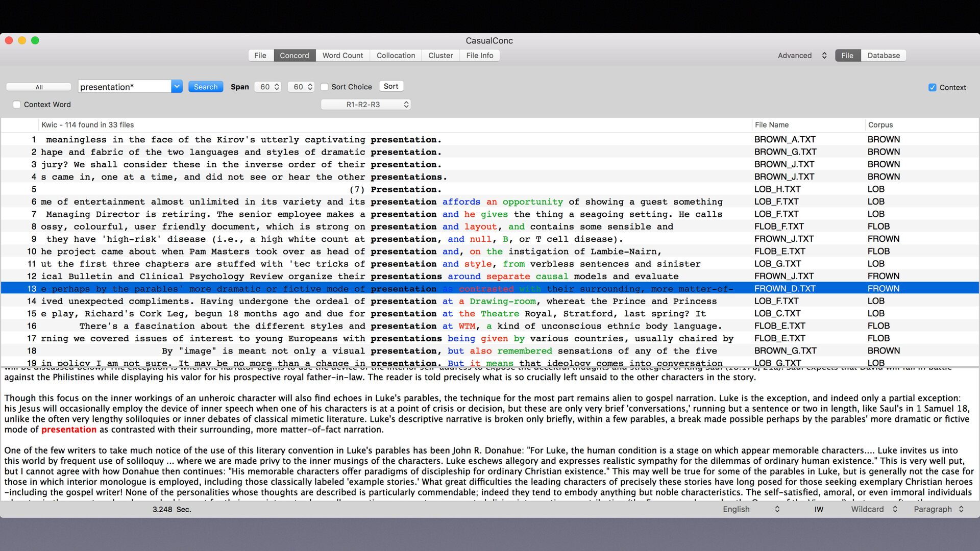Screen dimensions: 980x551
Task: Select the Database source segment
Action: tap(884, 56)
